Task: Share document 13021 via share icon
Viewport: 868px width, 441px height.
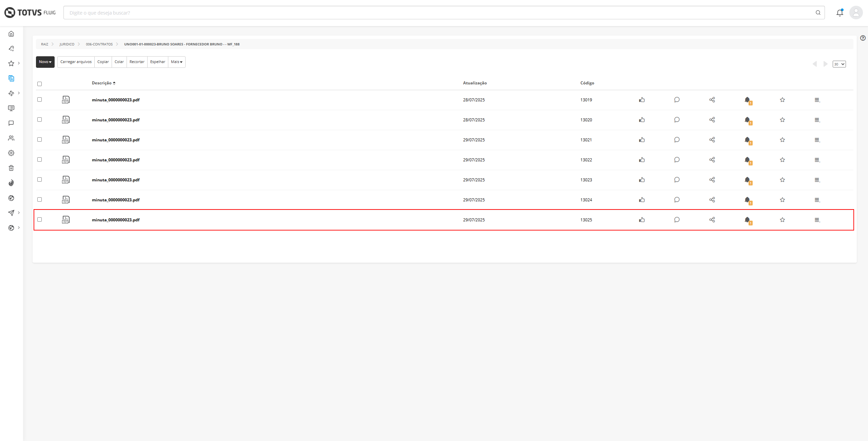Action: point(712,140)
